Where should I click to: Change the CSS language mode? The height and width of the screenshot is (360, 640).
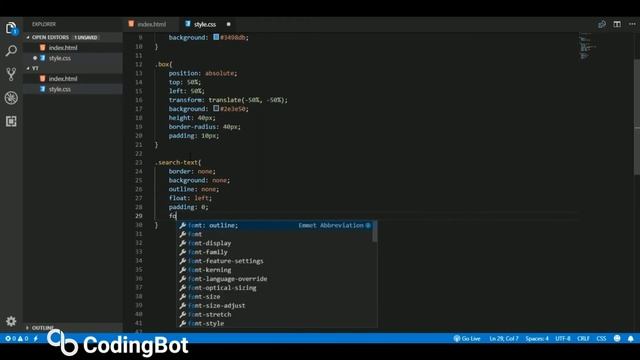point(601,339)
